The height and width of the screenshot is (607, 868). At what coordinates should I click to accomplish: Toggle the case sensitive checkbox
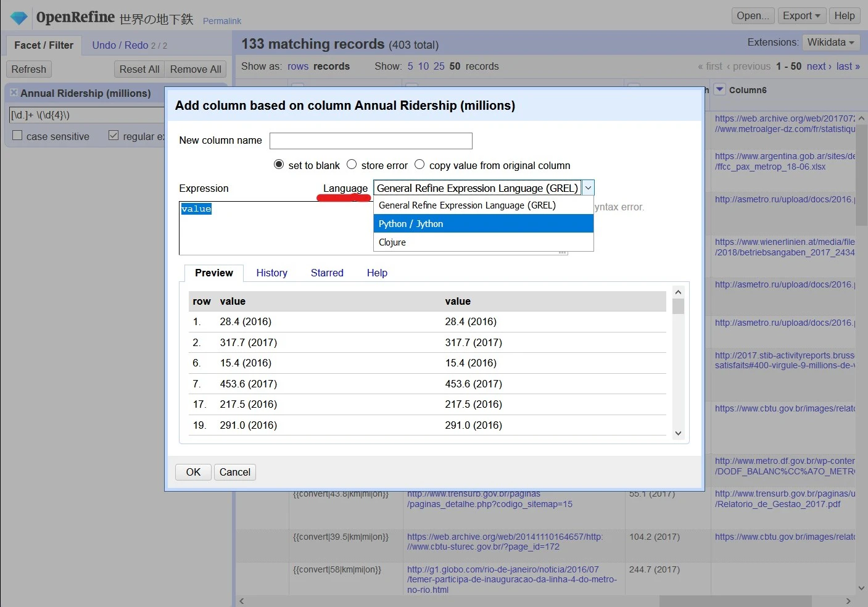tap(17, 136)
